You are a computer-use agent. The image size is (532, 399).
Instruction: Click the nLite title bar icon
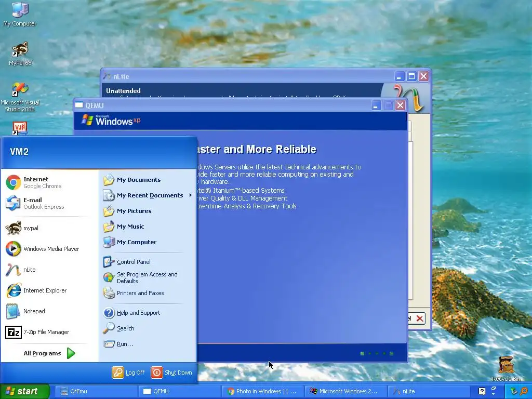tap(107, 76)
